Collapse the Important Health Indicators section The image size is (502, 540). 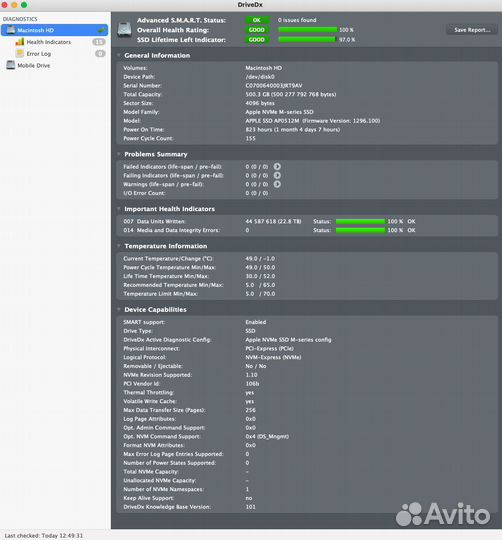(119, 209)
